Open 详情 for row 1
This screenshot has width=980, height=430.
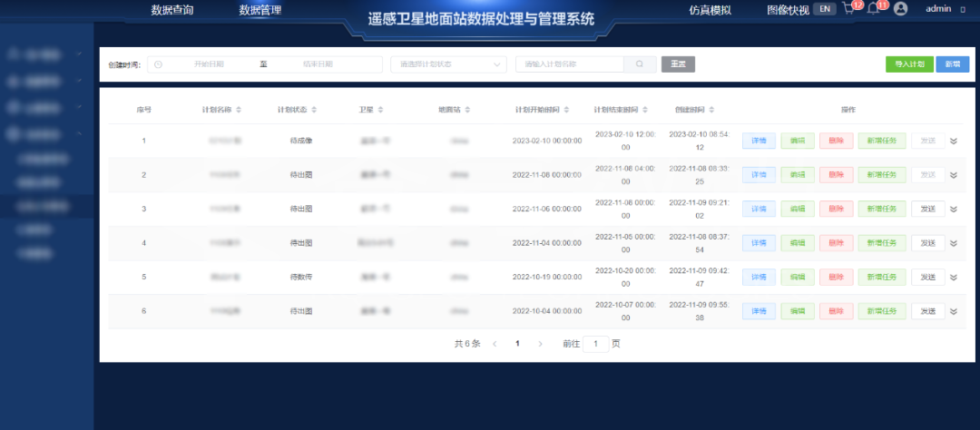759,141
